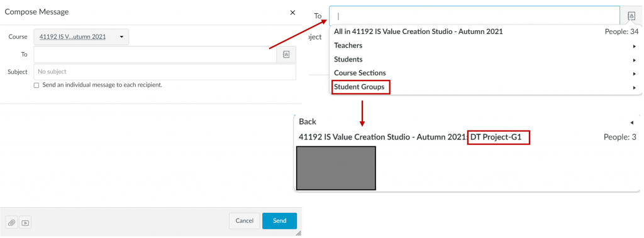The width and height of the screenshot is (644, 238).
Task: Open the Student Groups submenu
Action: tap(486, 87)
